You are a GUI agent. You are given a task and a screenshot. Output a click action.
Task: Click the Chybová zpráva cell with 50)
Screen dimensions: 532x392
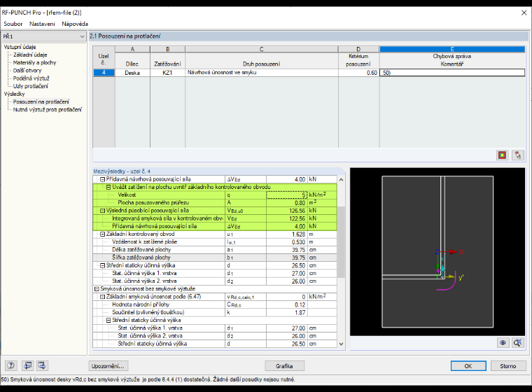(452, 73)
